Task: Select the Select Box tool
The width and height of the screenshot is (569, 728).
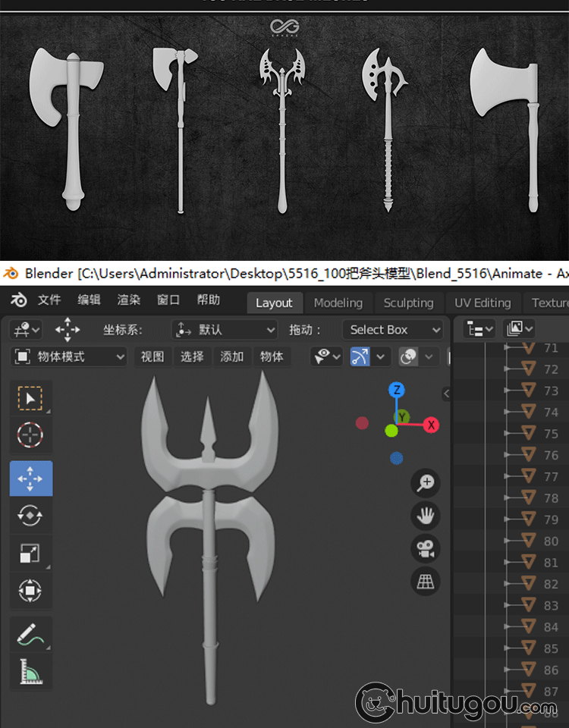Action: coord(30,398)
